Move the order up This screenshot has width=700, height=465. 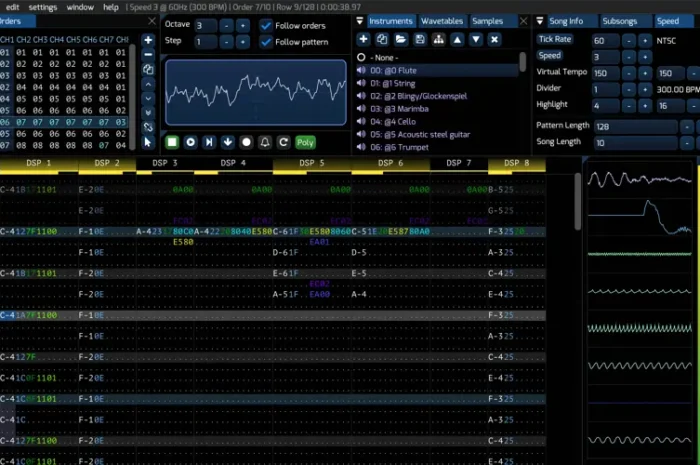point(148,84)
